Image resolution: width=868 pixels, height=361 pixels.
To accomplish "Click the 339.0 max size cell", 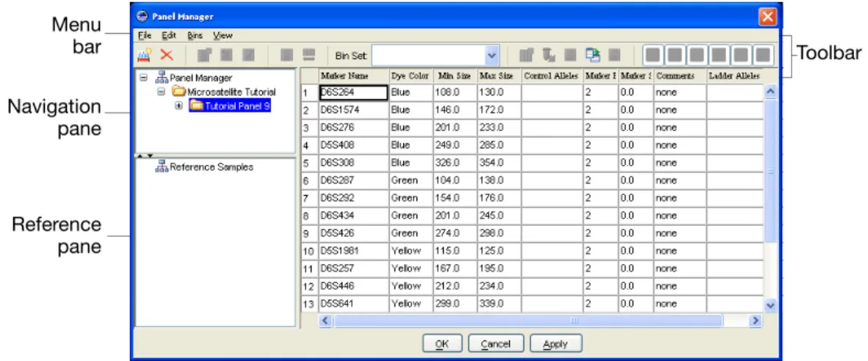I will click(x=499, y=304).
